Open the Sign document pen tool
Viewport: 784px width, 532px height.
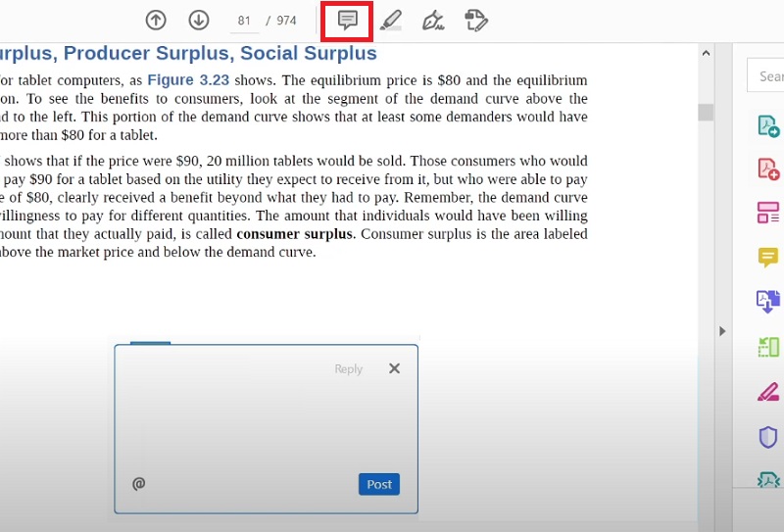click(x=433, y=21)
